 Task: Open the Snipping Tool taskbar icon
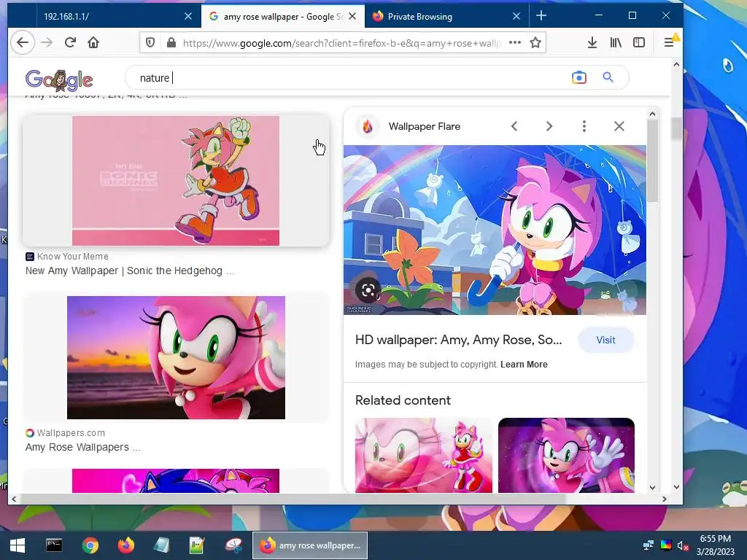233,545
